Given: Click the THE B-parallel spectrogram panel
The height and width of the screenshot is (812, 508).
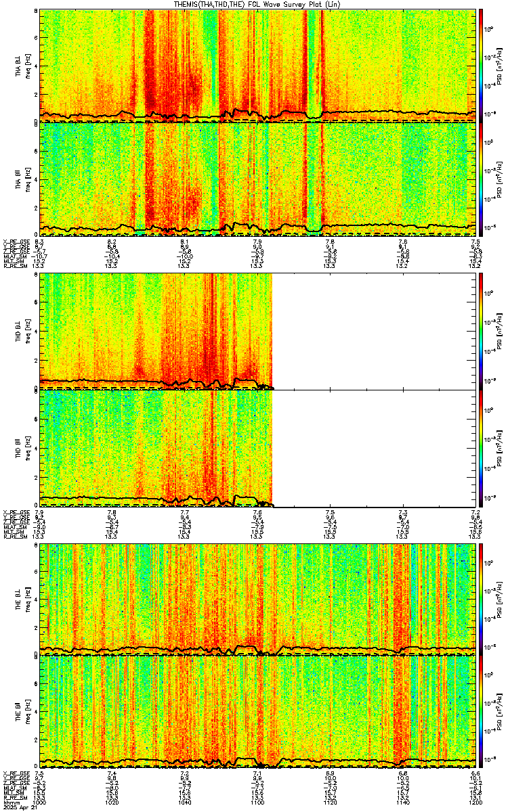Looking at the screenshot, I should click(x=259, y=712).
